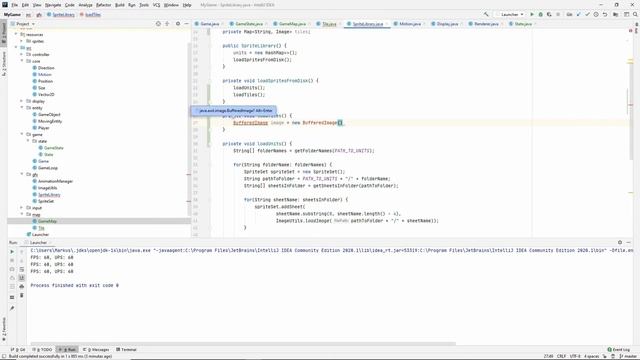The height and width of the screenshot is (360, 640).
Task: Open the TODO tool window button
Action: [42, 350]
